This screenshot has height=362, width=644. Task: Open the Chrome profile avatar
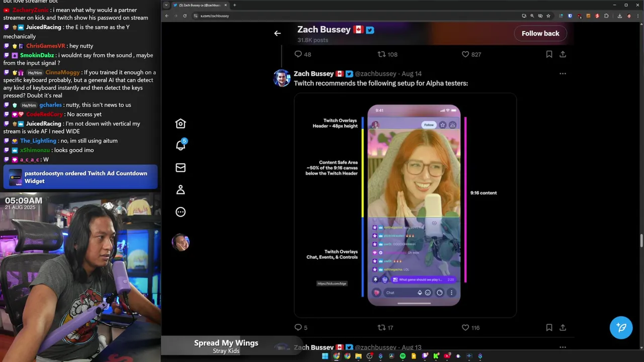tap(629, 16)
